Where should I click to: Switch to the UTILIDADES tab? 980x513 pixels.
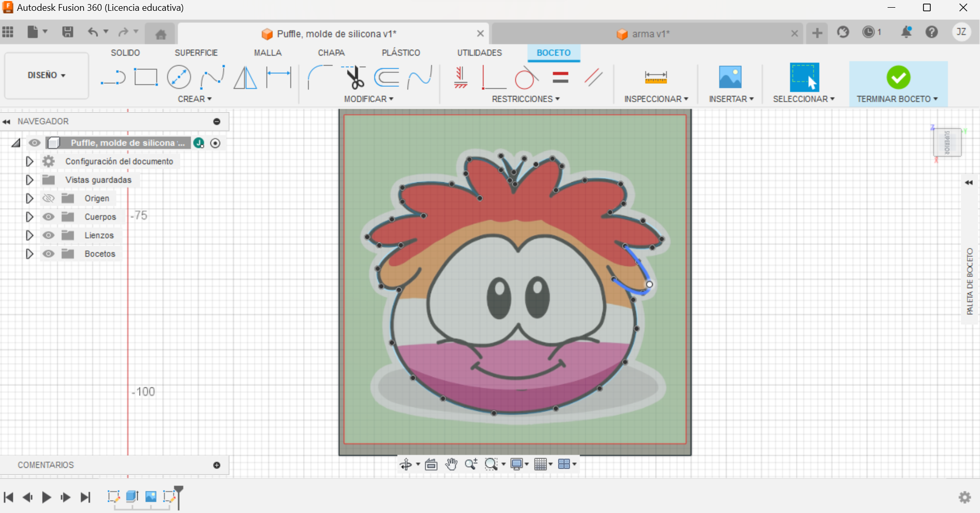point(479,53)
